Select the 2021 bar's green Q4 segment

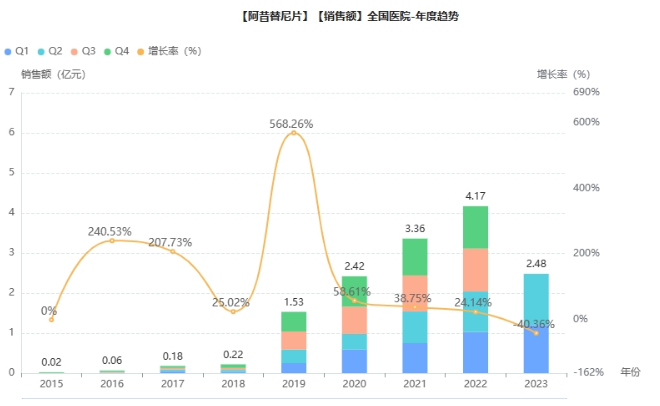coord(415,257)
